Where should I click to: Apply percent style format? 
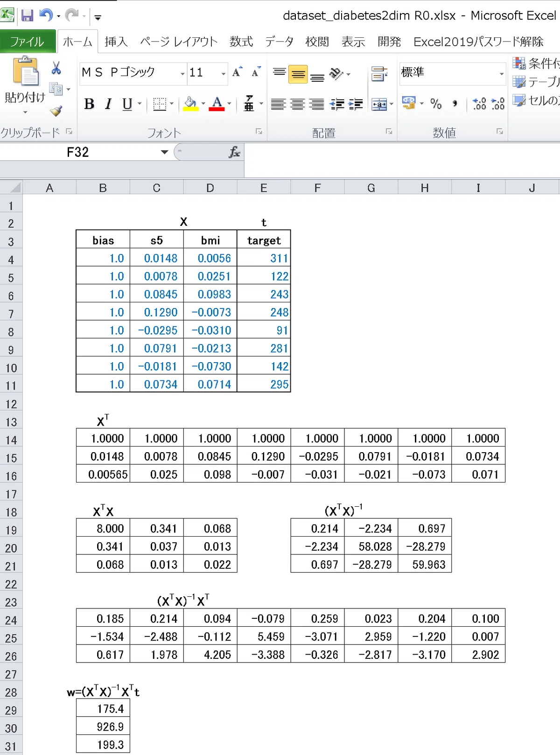[436, 104]
